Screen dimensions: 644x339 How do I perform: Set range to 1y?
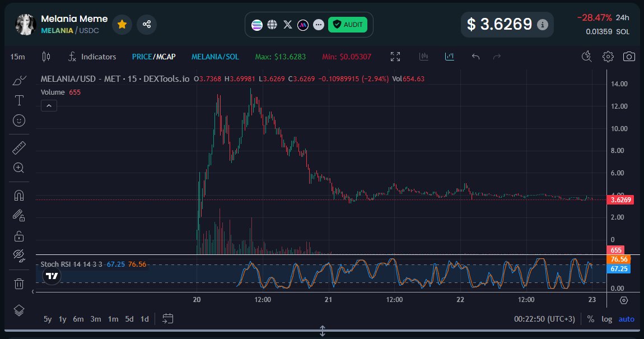(x=62, y=319)
